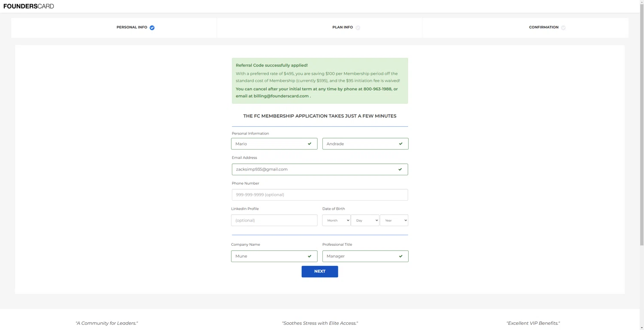Click the Professional Title field containing Manager

coord(365,256)
